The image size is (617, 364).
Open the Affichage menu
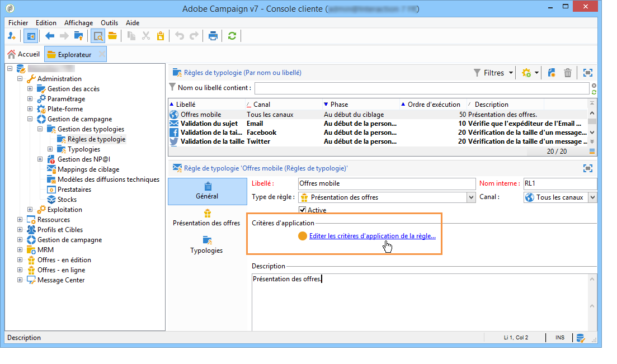[79, 23]
